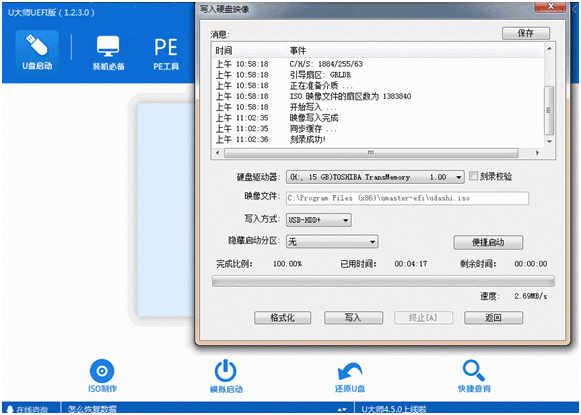This screenshot has height=415, width=581.
Task: Select the log row C/H/S: 1884/255/63
Action: [378, 64]
